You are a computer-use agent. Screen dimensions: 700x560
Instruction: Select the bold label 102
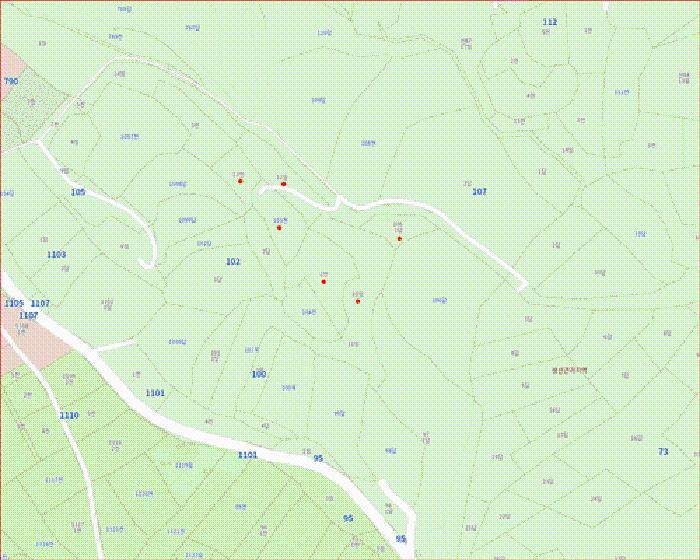click(233, 262)
